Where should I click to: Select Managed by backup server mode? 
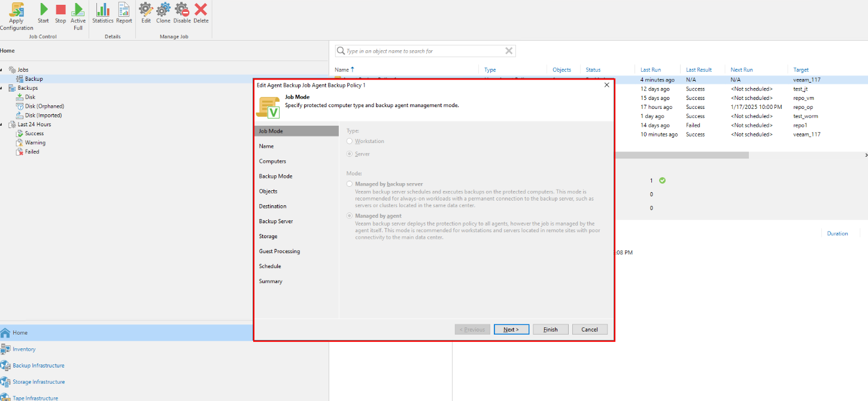350,184
